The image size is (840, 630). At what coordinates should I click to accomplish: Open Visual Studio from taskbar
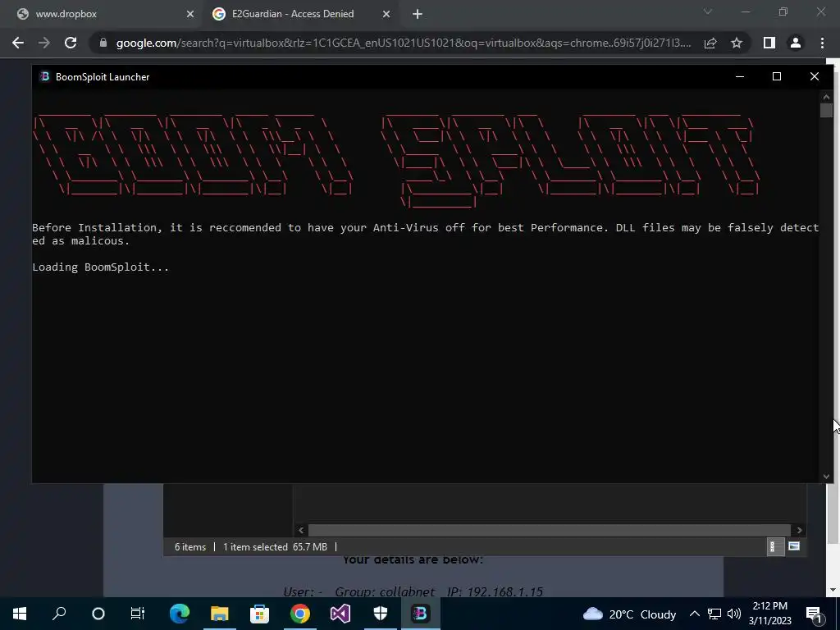click(x=340, y=614)
